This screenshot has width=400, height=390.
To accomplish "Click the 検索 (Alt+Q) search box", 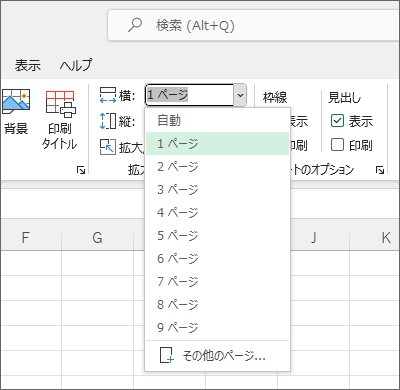I will tap(253, 25).
